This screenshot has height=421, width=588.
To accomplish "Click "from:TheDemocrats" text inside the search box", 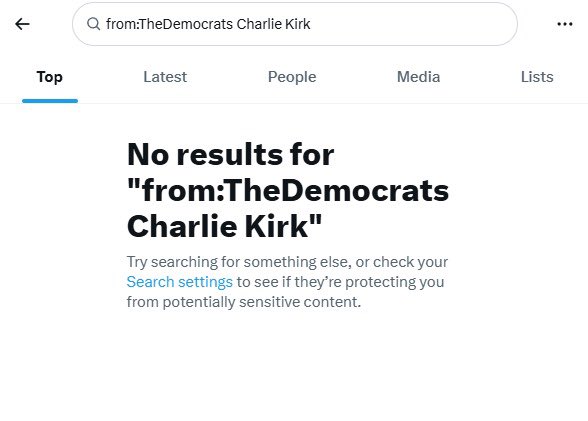I will (x=170, y=24).
